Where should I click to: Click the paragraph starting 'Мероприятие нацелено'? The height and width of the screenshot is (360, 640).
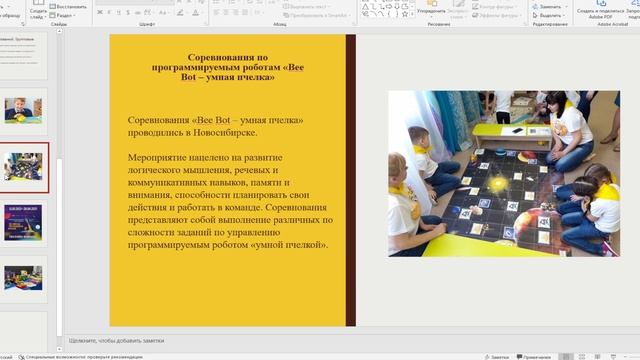(230, 201)
